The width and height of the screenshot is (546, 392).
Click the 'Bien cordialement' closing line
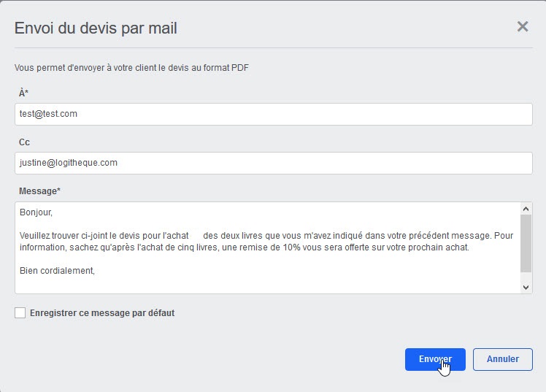[58, 271]
